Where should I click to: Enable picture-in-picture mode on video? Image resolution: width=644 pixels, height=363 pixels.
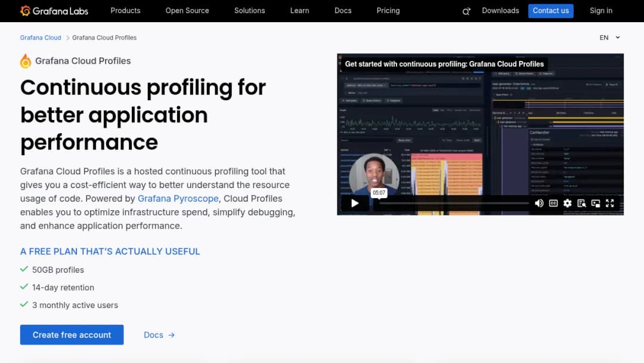click(596, 203)
